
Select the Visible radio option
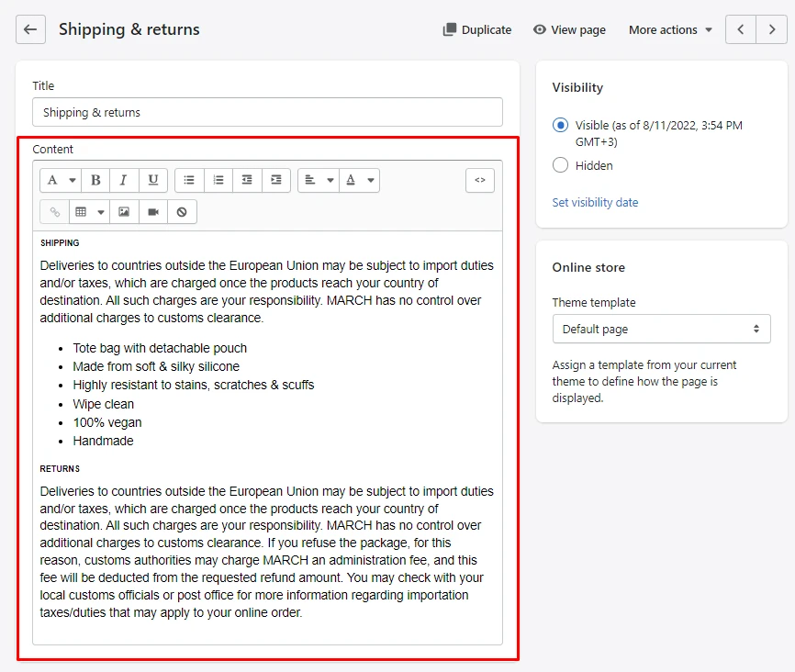pos(560,125)
